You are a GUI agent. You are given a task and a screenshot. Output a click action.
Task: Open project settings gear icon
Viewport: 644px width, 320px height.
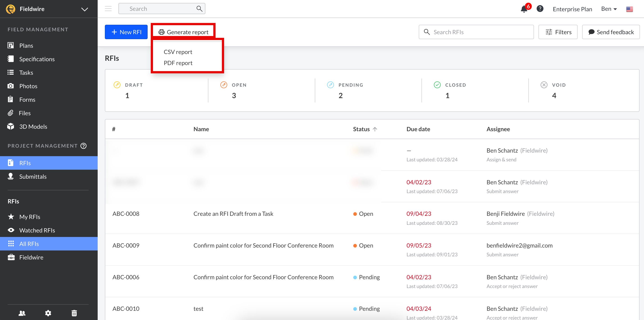tap(48, 313)
